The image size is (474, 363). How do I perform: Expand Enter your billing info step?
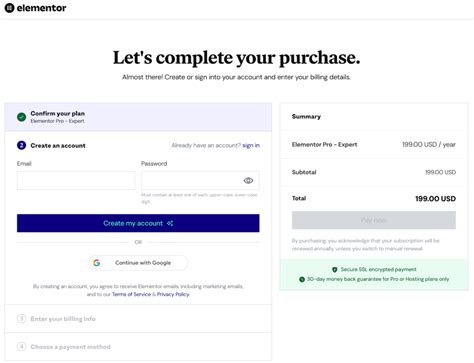(x=138, y=319)
